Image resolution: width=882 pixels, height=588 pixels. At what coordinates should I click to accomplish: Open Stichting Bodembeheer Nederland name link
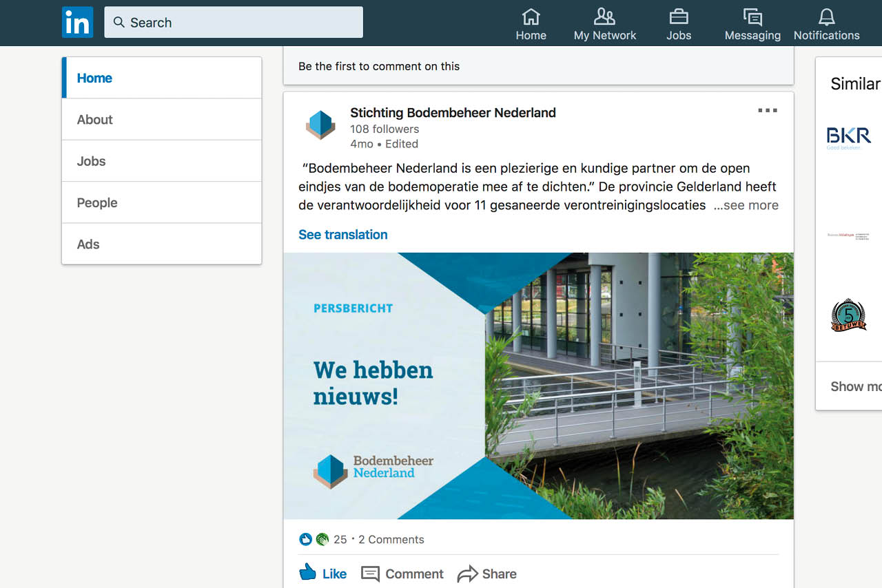pyautogui.click(x=453, y=113)
